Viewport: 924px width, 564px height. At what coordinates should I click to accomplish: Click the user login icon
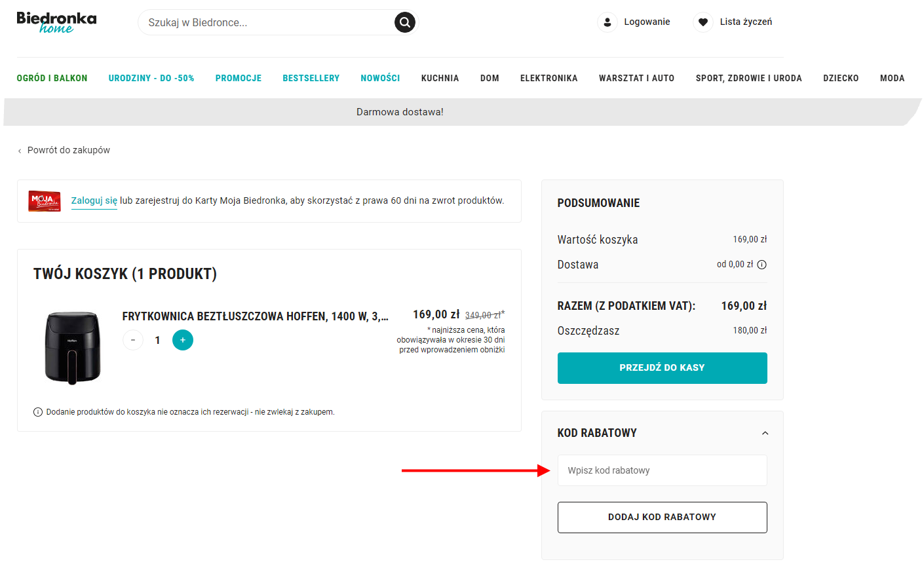pyautogui.click(x=607, y=22)
